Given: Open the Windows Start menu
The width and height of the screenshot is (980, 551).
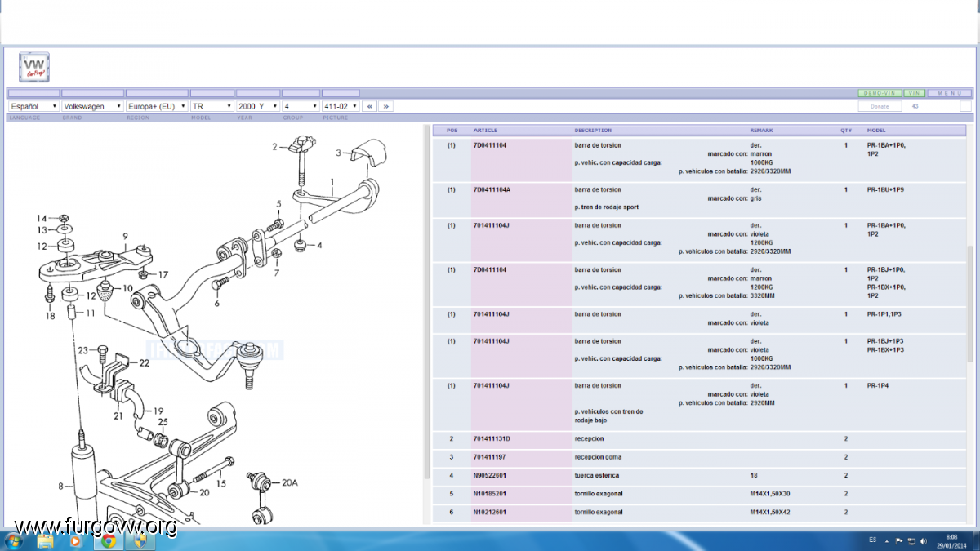Looking at the screenshot, I should [14, 540].
